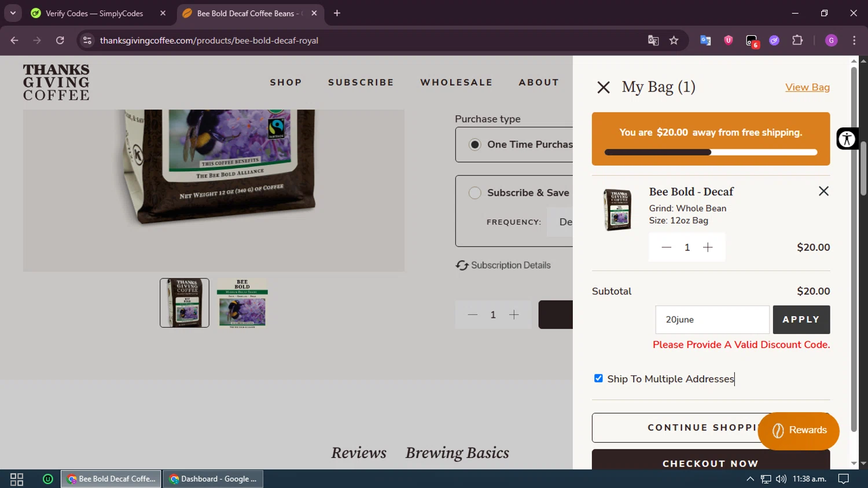The image size is (868, 488).
Task: Open the notifications center icon
Action: click(x=844, y=479)
